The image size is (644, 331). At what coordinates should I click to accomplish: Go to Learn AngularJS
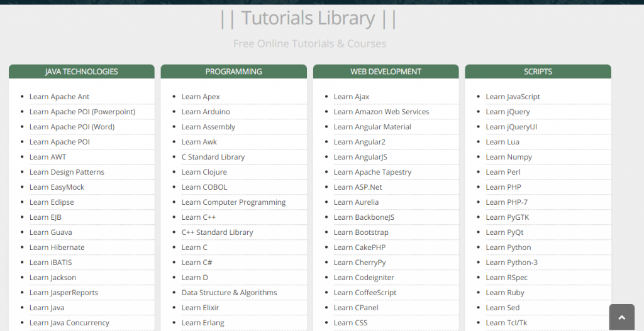360,157
